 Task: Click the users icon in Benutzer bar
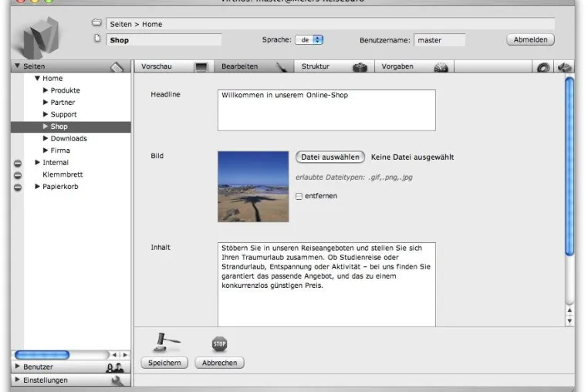click(114, 367)
